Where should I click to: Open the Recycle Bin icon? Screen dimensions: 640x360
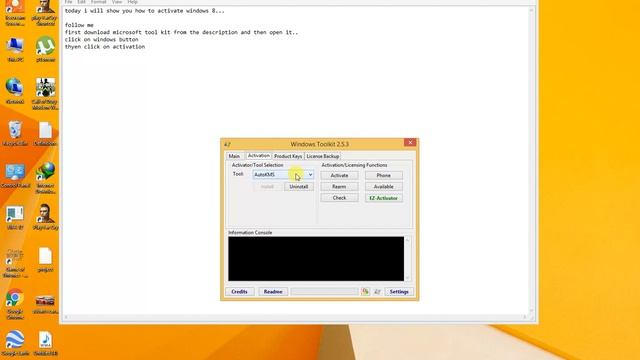point(15,133)
